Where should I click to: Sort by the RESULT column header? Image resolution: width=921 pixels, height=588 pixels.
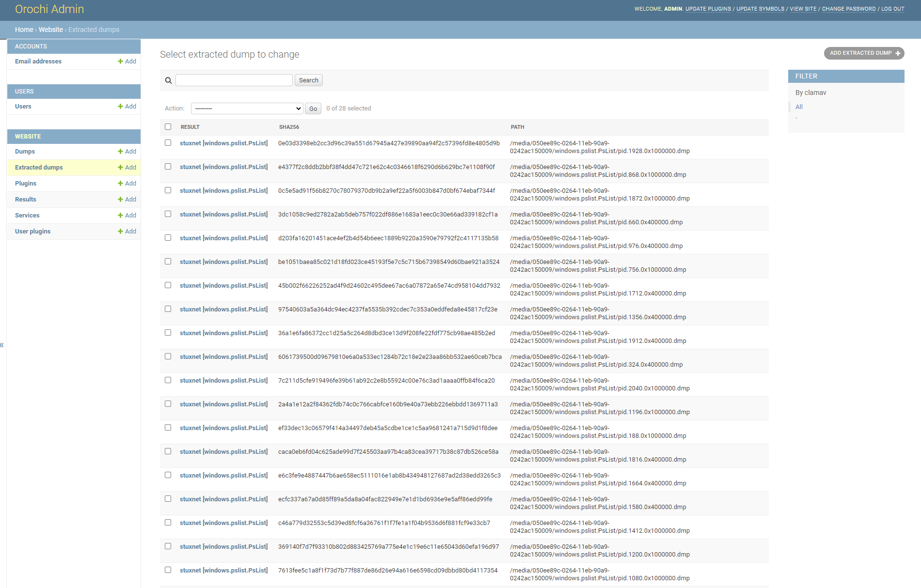[x=190, y=127]
